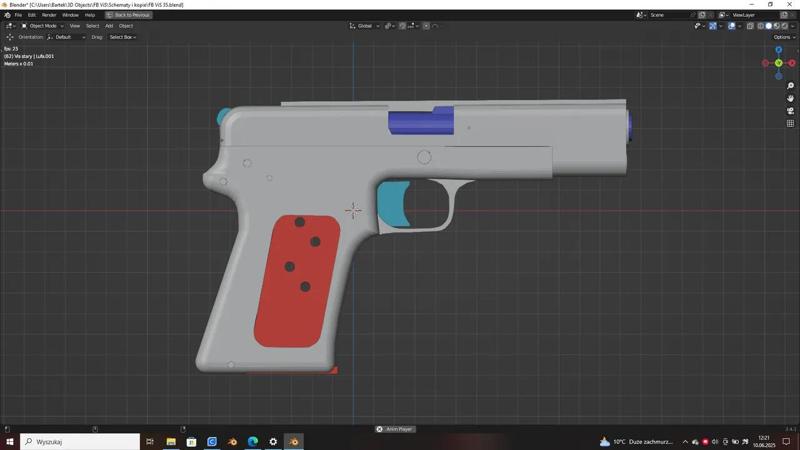The width and height of the screenshot is (800, 450).
Task: Click the active Blender taskbar icon
Action: (293, 442)
